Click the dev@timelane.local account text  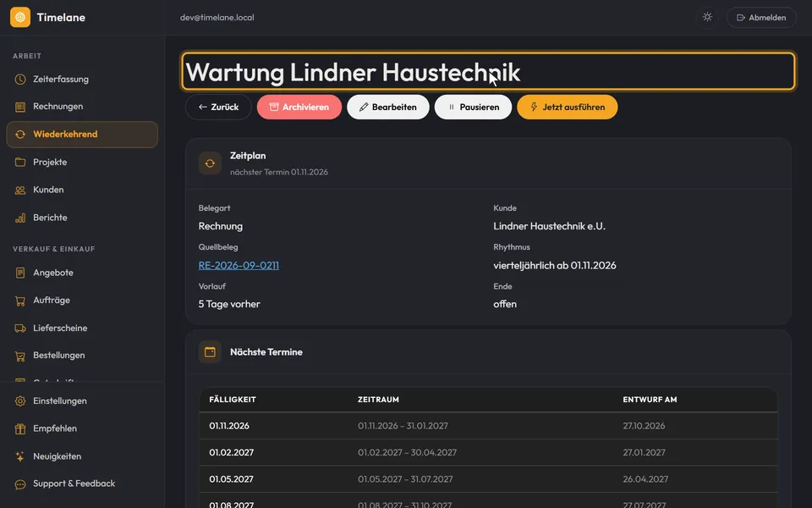[217, 17]
